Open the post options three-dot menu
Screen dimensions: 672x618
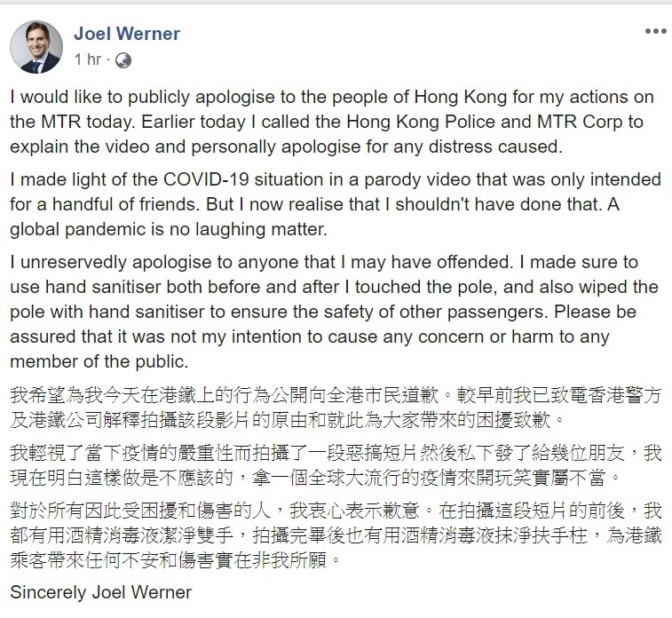click(655, 33)
